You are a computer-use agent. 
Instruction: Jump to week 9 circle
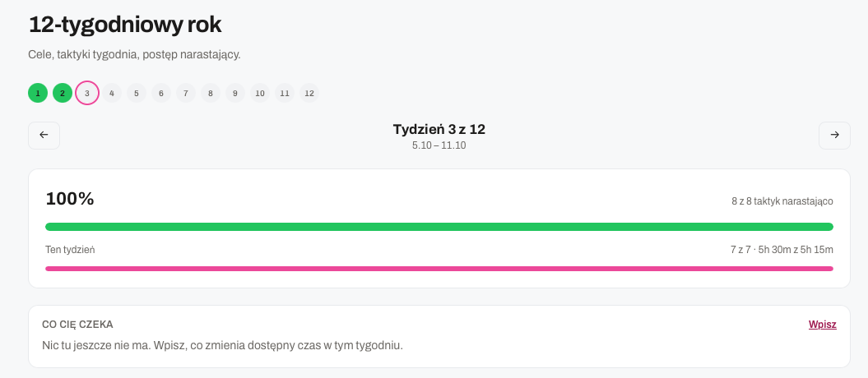pos(235,93)
